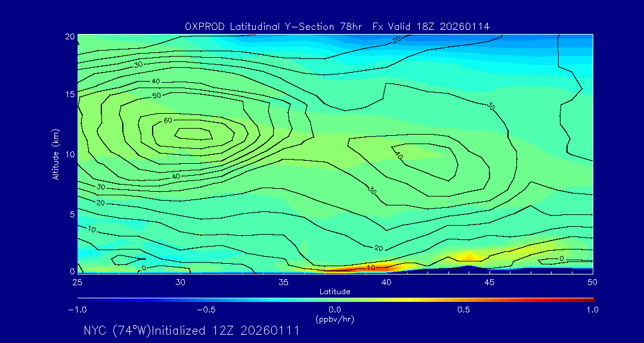This screenshot has height=343, width=644.
Task: Click the 0.0 label under the colorbar
Action: (x=335, y=310)
